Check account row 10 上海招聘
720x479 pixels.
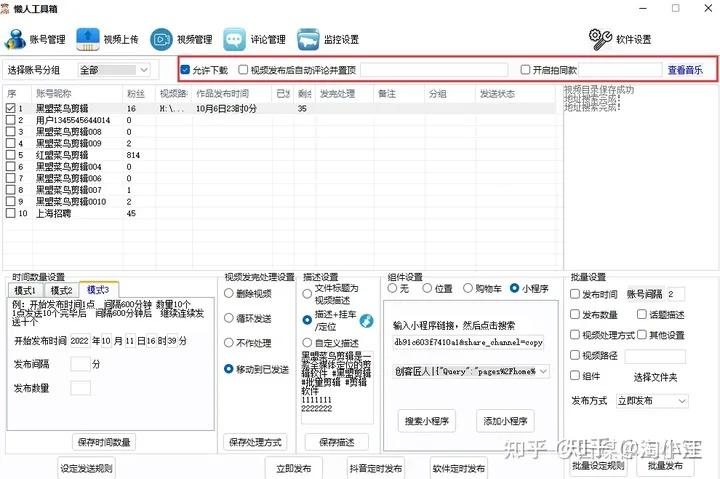click(x=11, y=213)
